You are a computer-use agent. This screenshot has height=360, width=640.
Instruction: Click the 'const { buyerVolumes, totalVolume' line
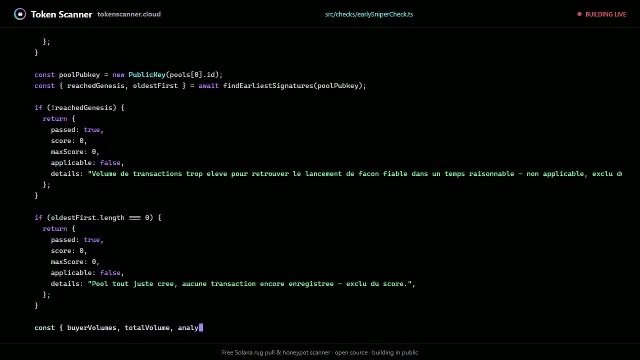click(118, 328)
